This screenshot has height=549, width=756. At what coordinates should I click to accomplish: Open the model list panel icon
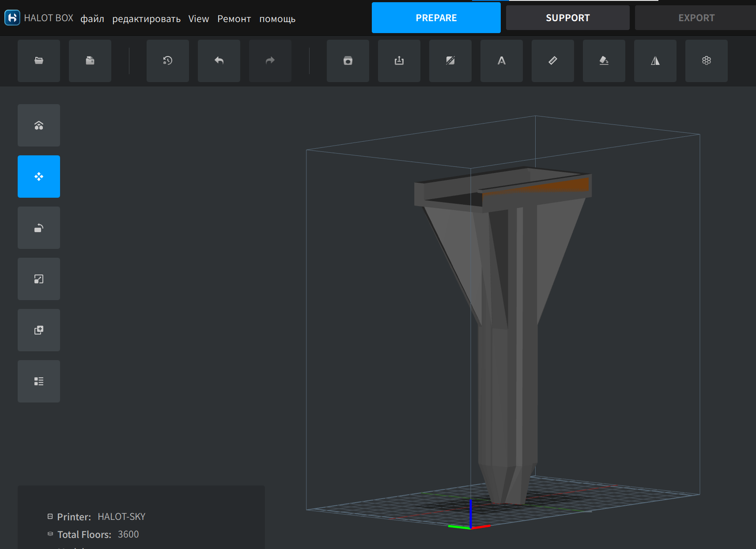click(x=39, y=381)
